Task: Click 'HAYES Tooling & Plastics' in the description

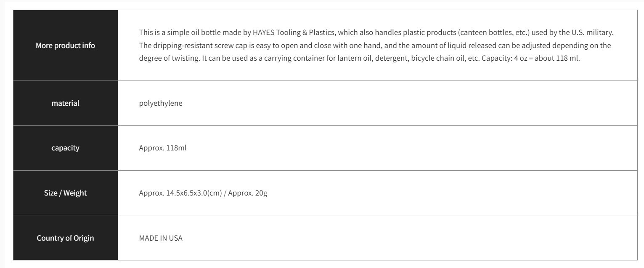Action: pos(293,32)
